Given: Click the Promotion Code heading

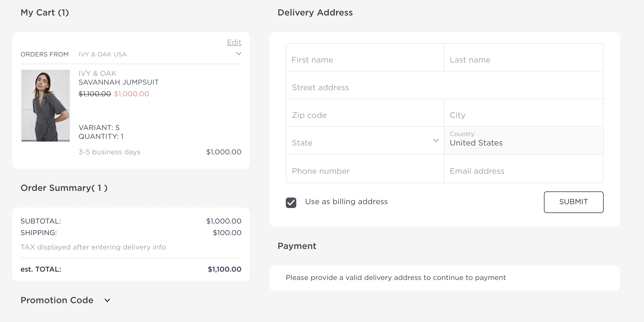Looking at the screenshot, I should (57, 300).
